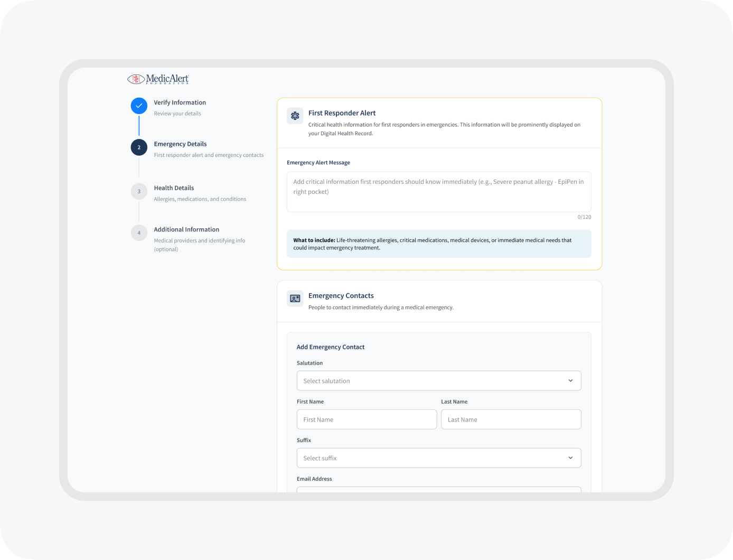The width and height of the screenshot is (733, 560).
Task: Click the step 3 circle indicator
Action: pyautogui.click(x=139, y=191)
